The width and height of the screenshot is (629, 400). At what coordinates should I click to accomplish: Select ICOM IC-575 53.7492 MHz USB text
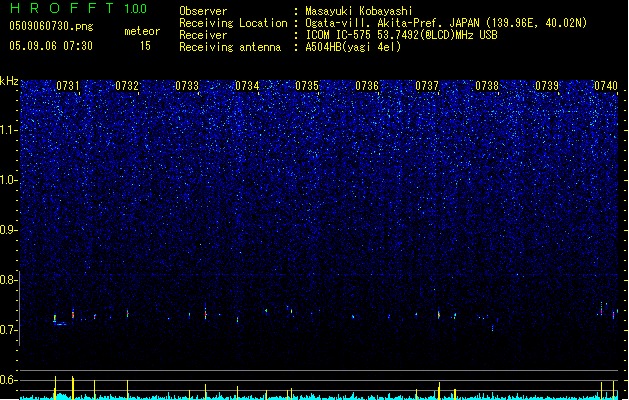401,35
